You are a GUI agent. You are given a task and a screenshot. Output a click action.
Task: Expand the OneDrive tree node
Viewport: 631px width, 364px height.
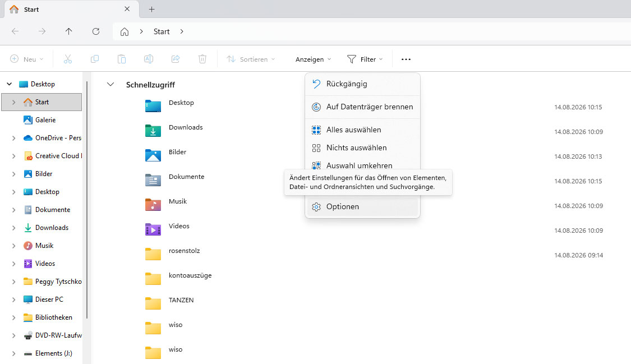pos(13,138)
